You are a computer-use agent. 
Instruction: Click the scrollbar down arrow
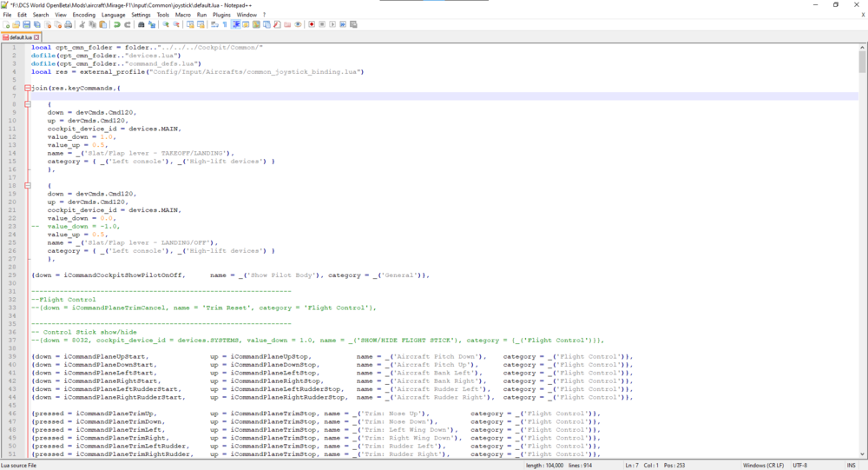[862, 453]
